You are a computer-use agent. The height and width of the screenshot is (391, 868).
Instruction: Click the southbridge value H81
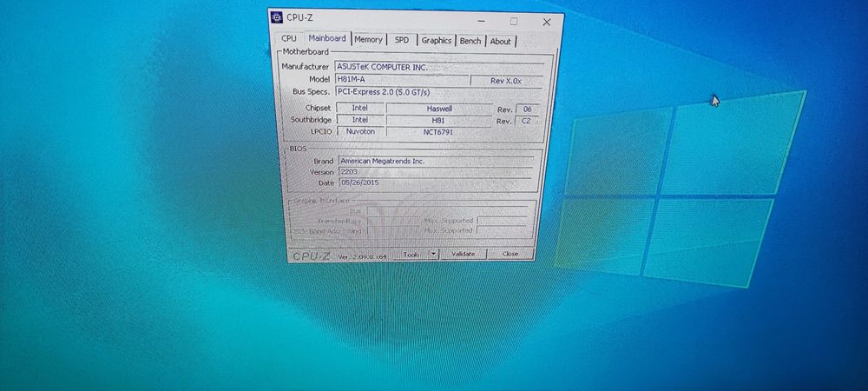click(x=438, y=120)
